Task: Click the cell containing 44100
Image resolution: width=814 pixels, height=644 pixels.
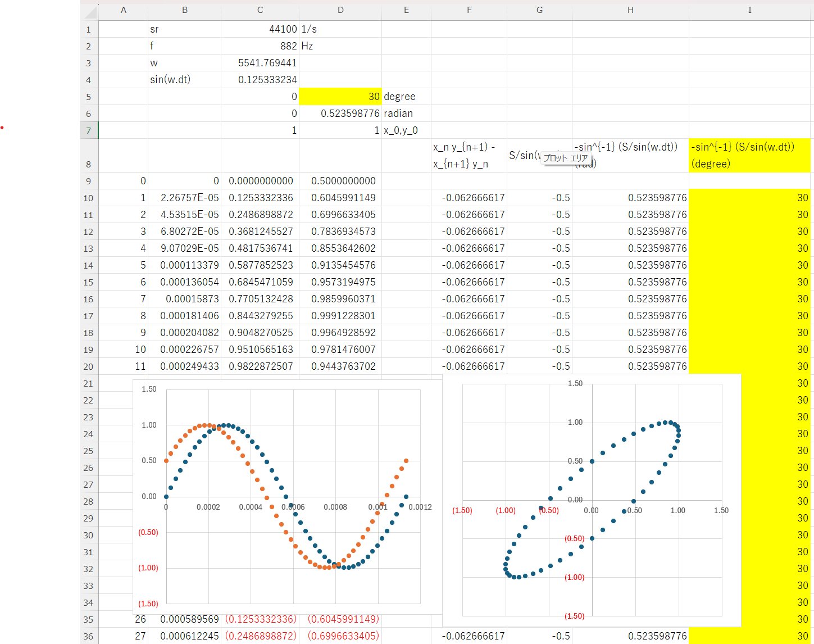Action: pos(260,29)
